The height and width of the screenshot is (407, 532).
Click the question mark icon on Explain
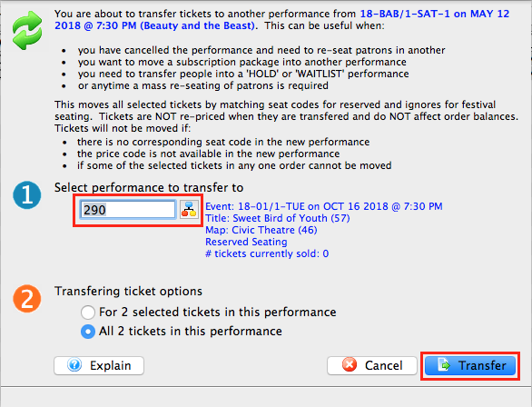coord(74,365)
